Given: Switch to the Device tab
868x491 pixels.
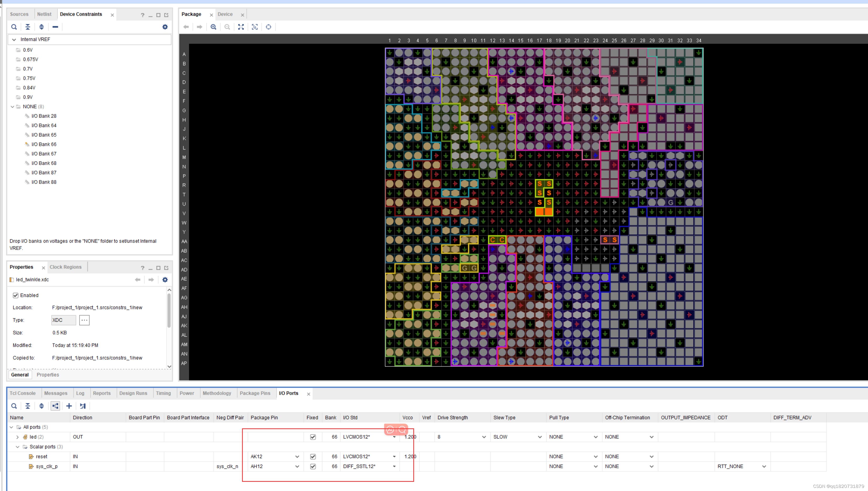Looking at the screenshot, I should [x=225, y=14].
